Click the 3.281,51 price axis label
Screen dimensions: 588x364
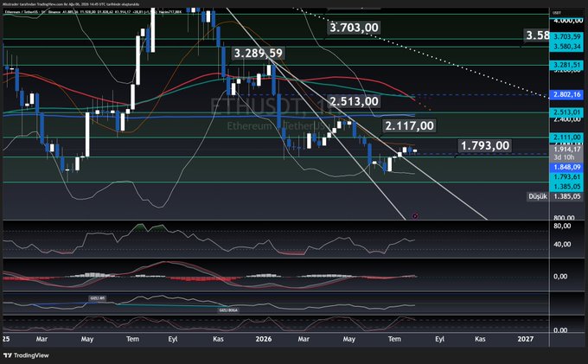pos(566,65)
